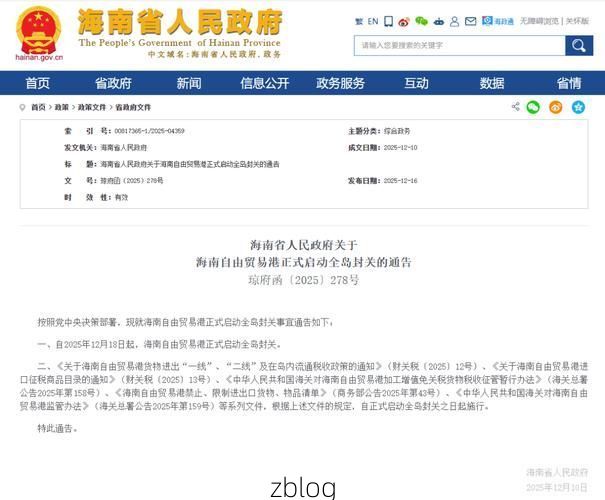Image resolution: width=605 pixels, height=500 pixels.
Task: Open the mail envelope icon
Action: 470,22
